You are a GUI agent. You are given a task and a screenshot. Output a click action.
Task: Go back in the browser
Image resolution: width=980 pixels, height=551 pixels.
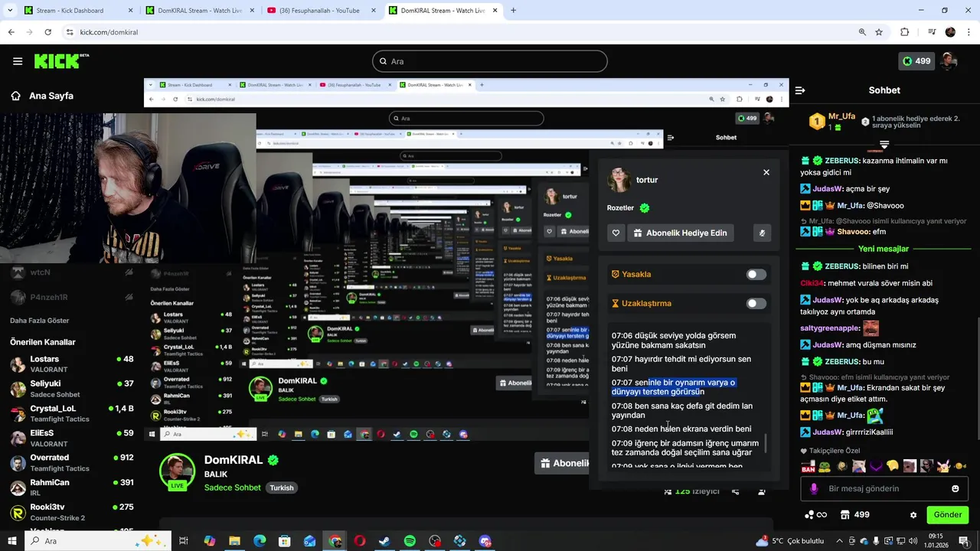click(x=11, y=32)
